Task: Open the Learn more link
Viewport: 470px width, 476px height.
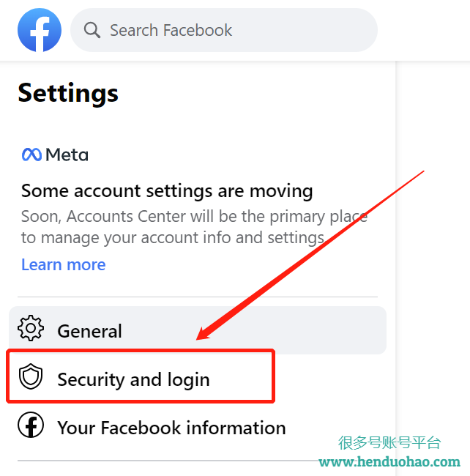Action: coord(64,264)
